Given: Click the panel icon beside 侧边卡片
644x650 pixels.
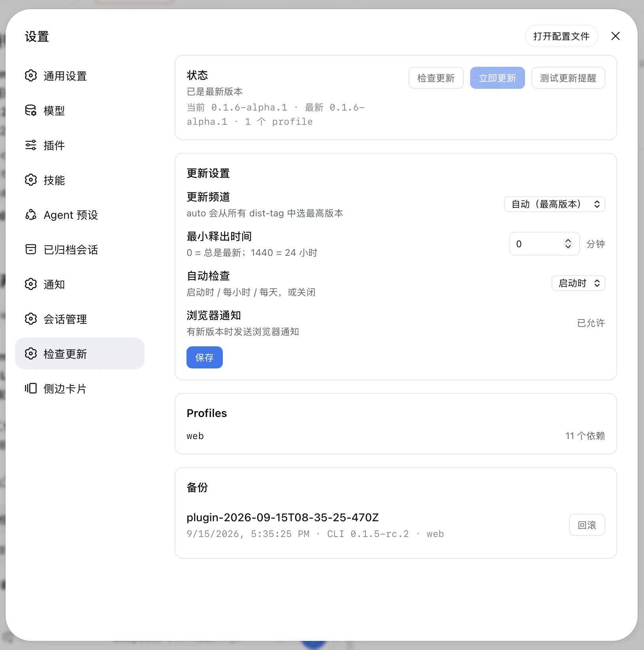Looking at the screenshot, I should (31, 388).
